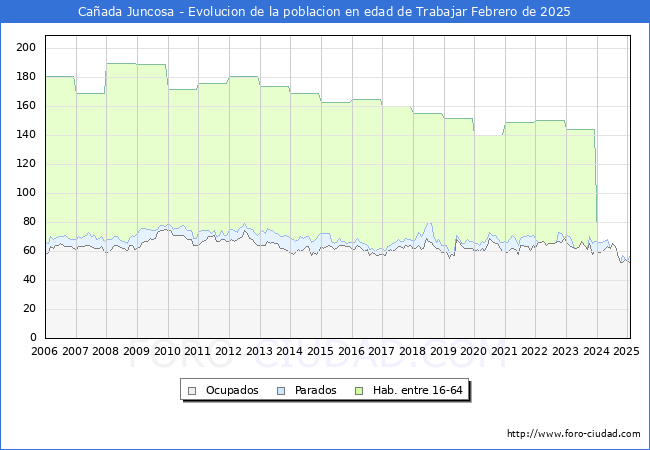Click the 2007 x-axis label
The height and width of the screenshot is (450, 650).
point(75,351)
